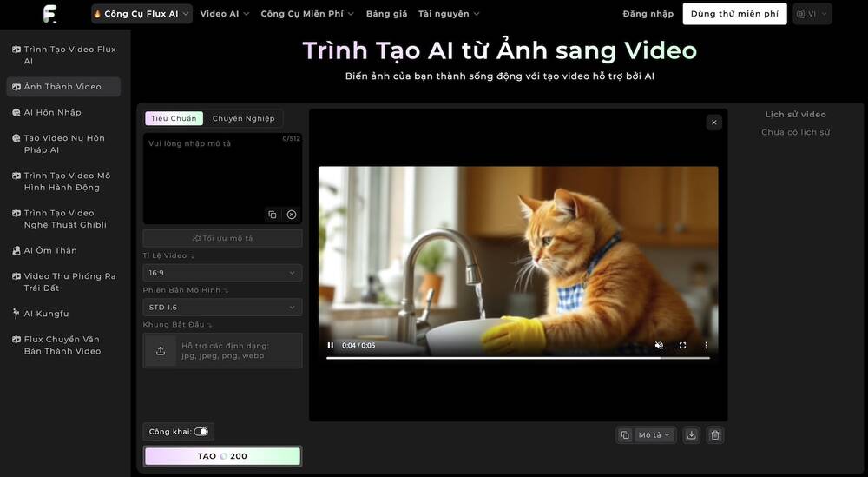Open video player more options menu
The height and width of the screenshot is (477, 868).
[706, 345]
